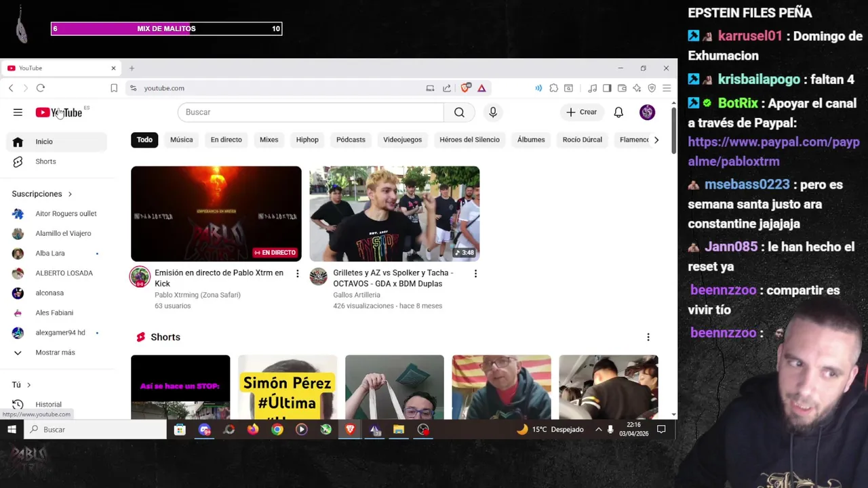
Task: Select the Pódcasts filter chip
Action: pyautogui.click(x=351, y=140)
